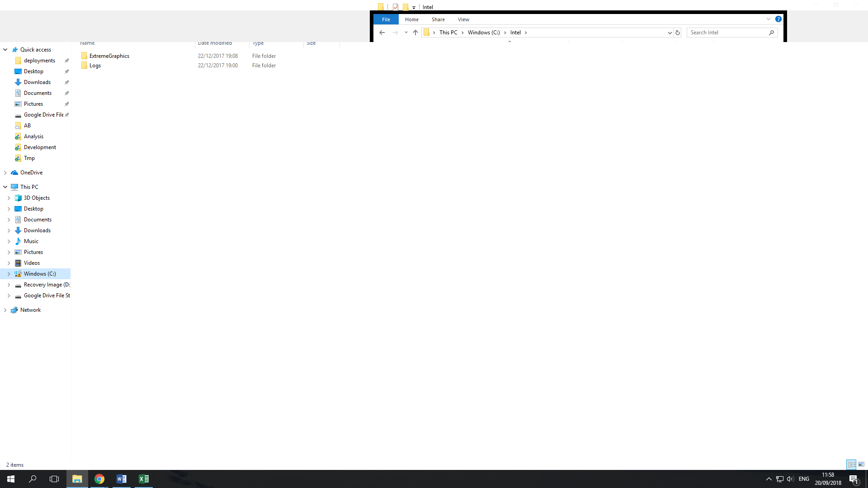Screen dimensions: 868x488
Task: Open the properties quick access icon
Action: pyautogui.click(x=396, y=7)
